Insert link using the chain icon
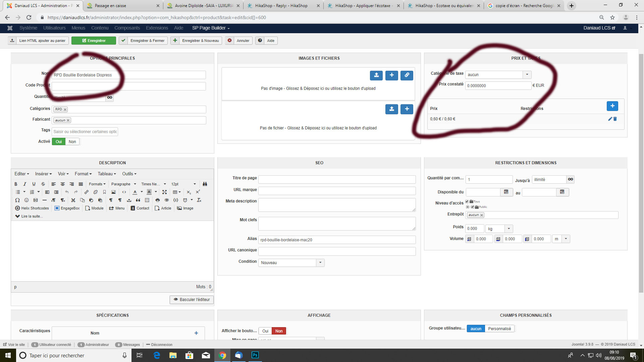Viewport: 644px width, 362px height. click(87, 192)
